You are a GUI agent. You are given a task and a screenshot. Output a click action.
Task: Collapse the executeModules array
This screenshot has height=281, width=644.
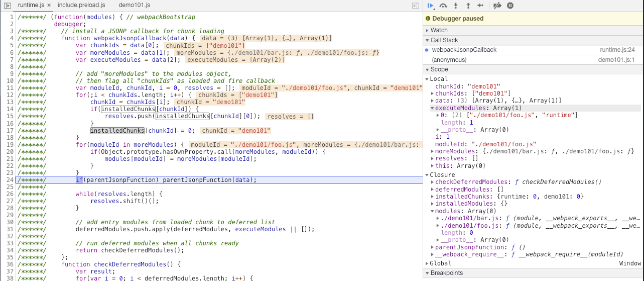point(433,108)
